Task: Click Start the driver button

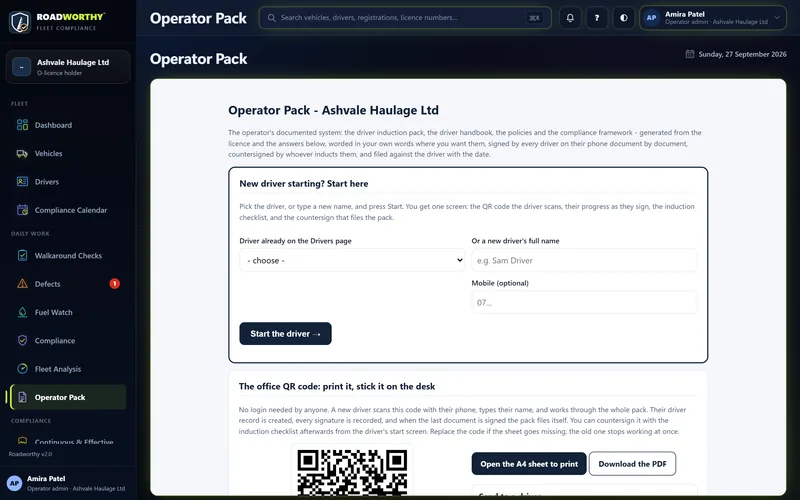Action: point(285,334)
